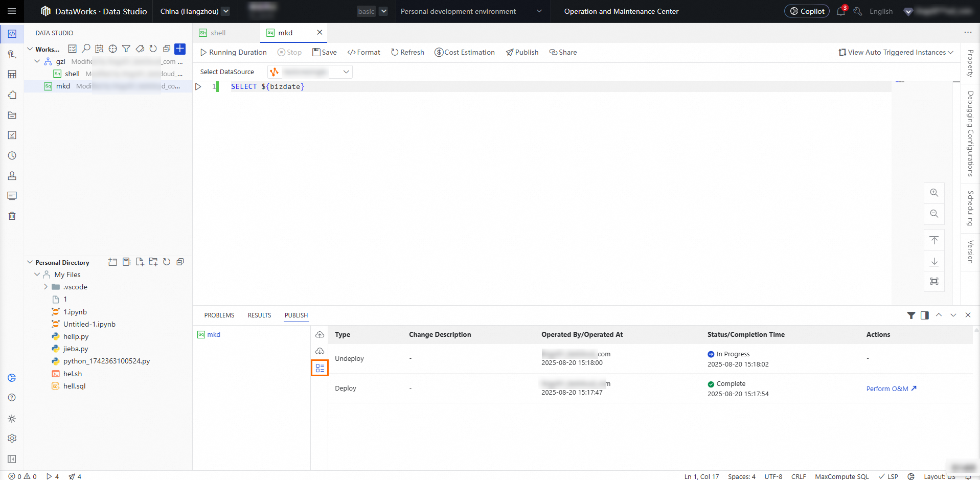Click the run line 1 triangle

pos(198,87)
